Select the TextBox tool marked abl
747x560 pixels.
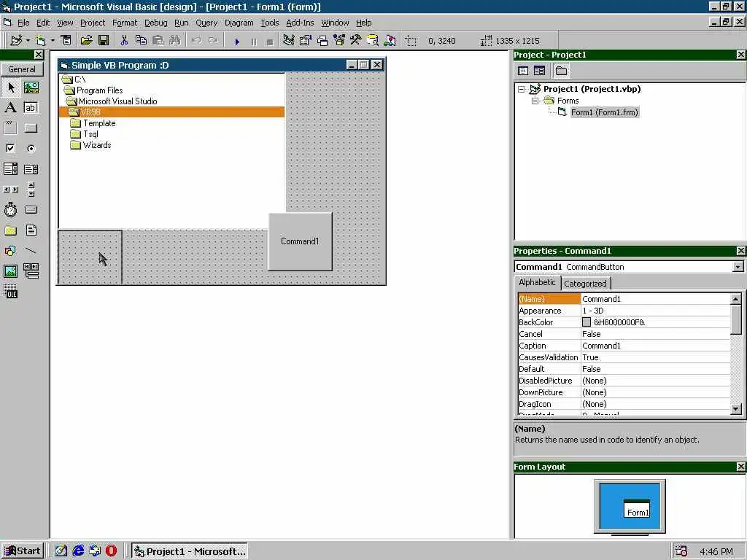31,108
